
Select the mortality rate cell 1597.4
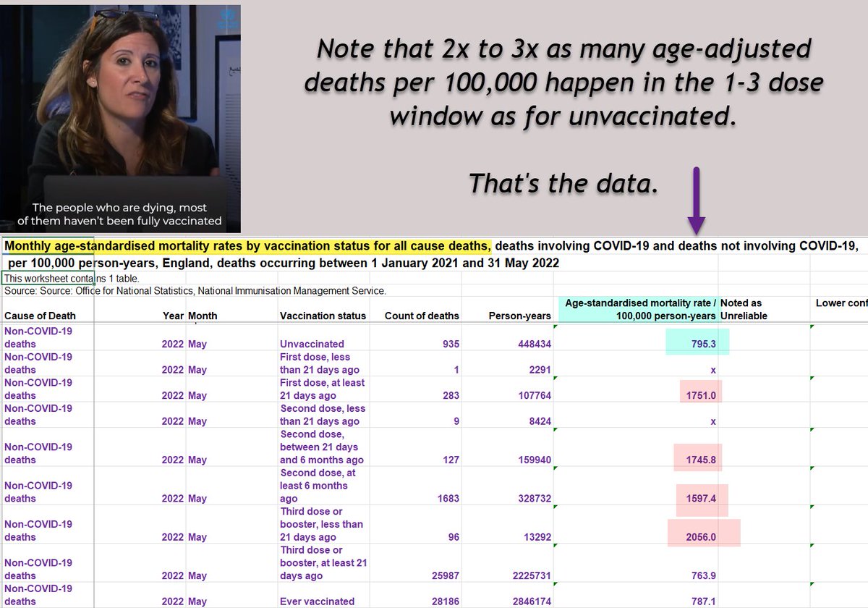tap(701, 498)
